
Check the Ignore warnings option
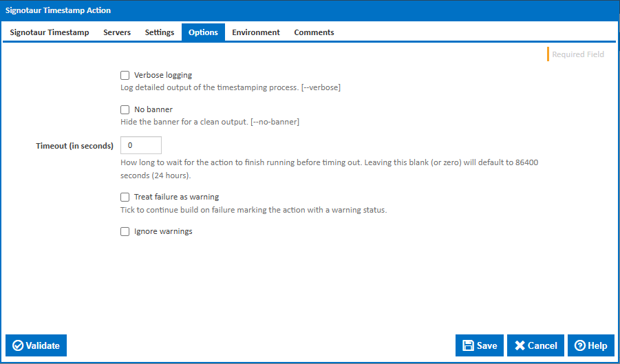(125, 232)
